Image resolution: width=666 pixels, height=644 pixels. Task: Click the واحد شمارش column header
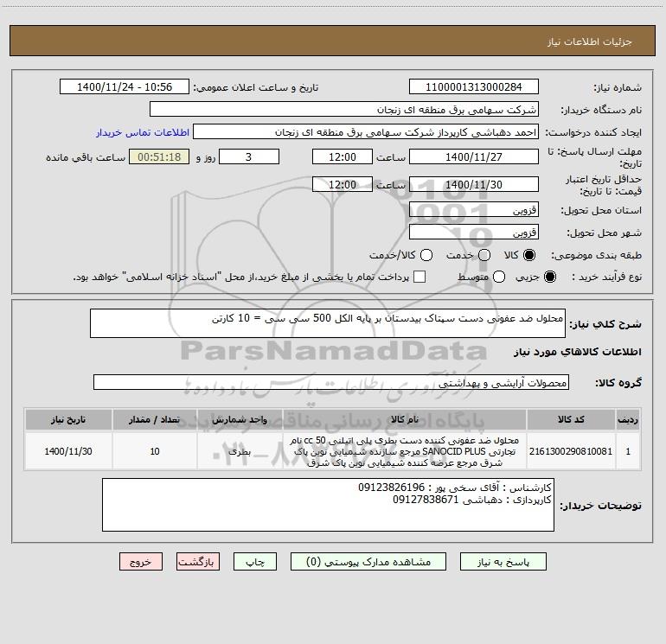click(x=240, y=419)
